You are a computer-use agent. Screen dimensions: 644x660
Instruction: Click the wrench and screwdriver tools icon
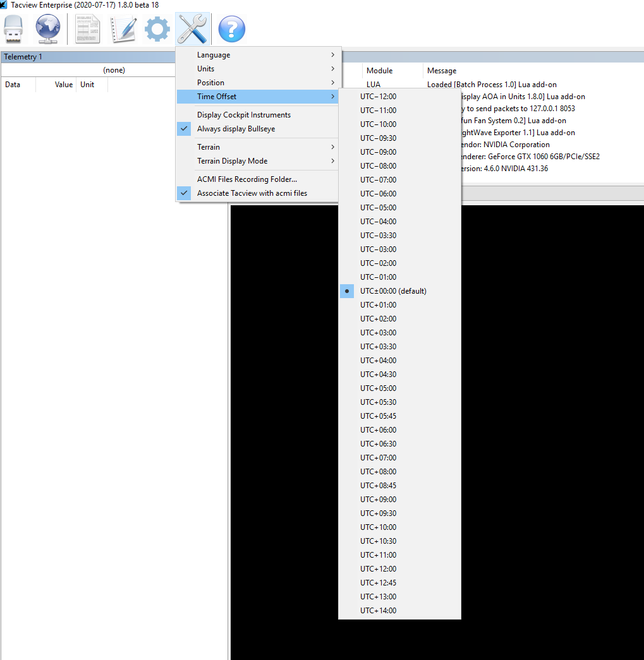point(192,28)
